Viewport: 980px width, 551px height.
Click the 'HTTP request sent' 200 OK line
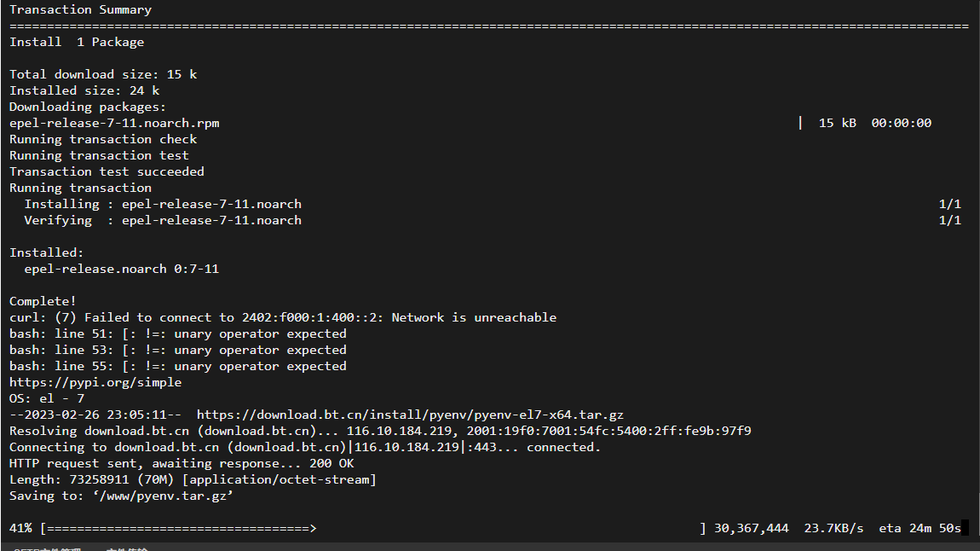click(x=182, y=463)
